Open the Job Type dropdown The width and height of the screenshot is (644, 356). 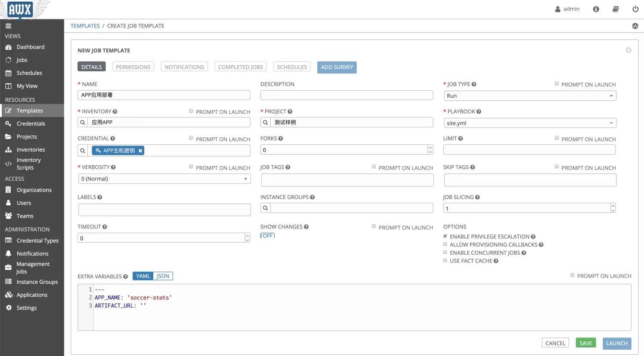[x=530, y=96]
